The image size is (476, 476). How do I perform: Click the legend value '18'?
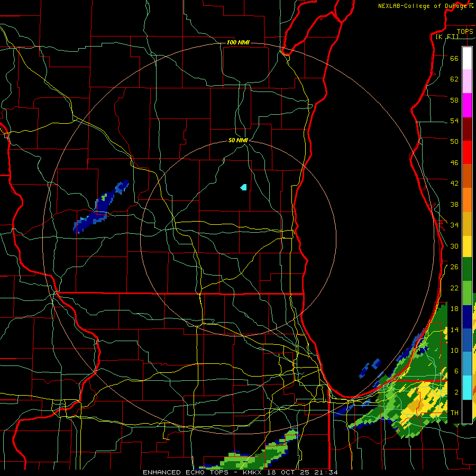coord(454,308)
